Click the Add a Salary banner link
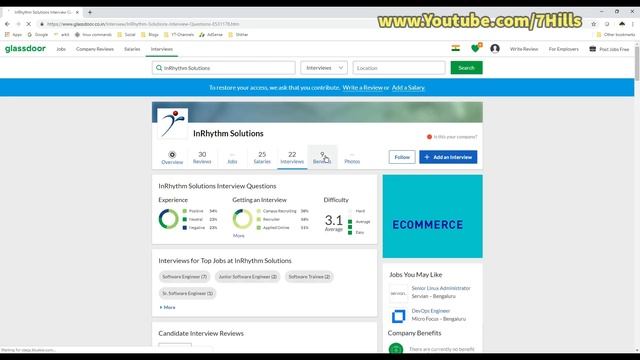This screenshot has width=640, height=360. point(408,87)
